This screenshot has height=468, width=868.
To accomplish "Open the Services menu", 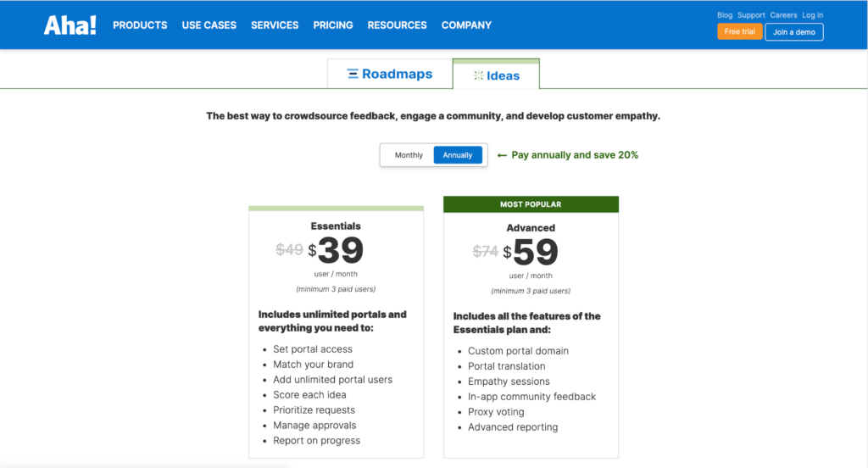I will coord(275,25).
